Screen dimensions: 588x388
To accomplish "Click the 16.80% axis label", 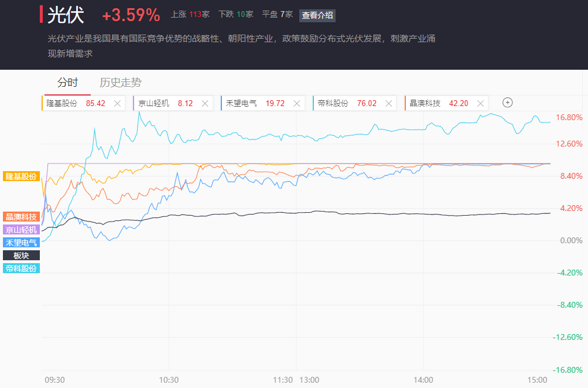I will 569,117.
